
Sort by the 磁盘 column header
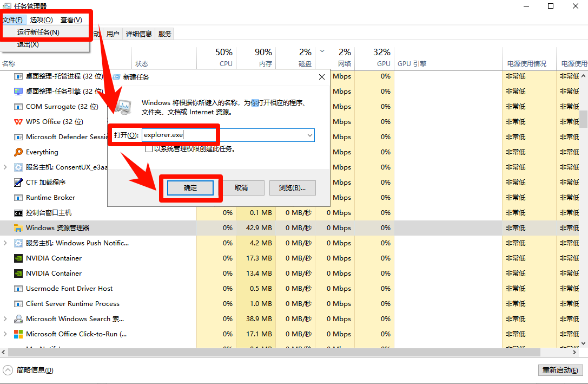click(295, 58)
